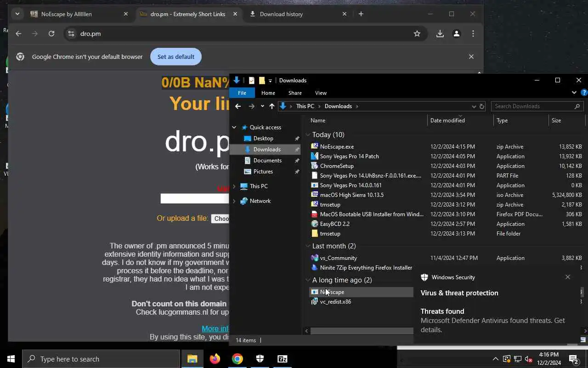Open 7-Zip from the taskbar
The height and width of the screenshot is (368, 588).
(282, 359)
